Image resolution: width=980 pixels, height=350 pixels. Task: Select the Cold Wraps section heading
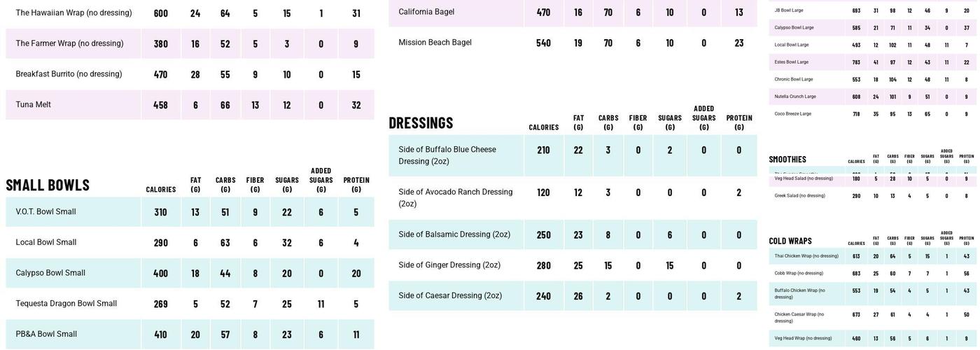790,241
